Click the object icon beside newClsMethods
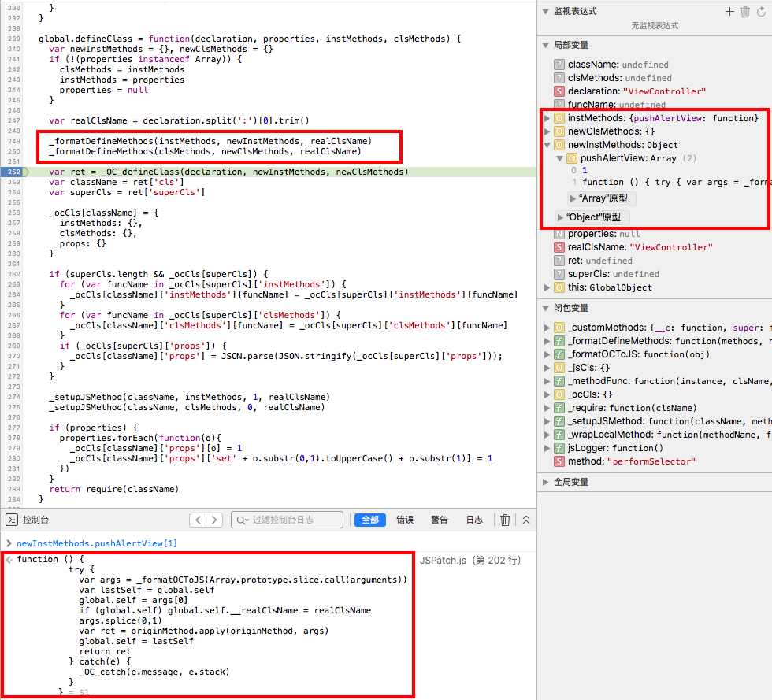The height and width of the screenshot is (700, 772). 559,131
